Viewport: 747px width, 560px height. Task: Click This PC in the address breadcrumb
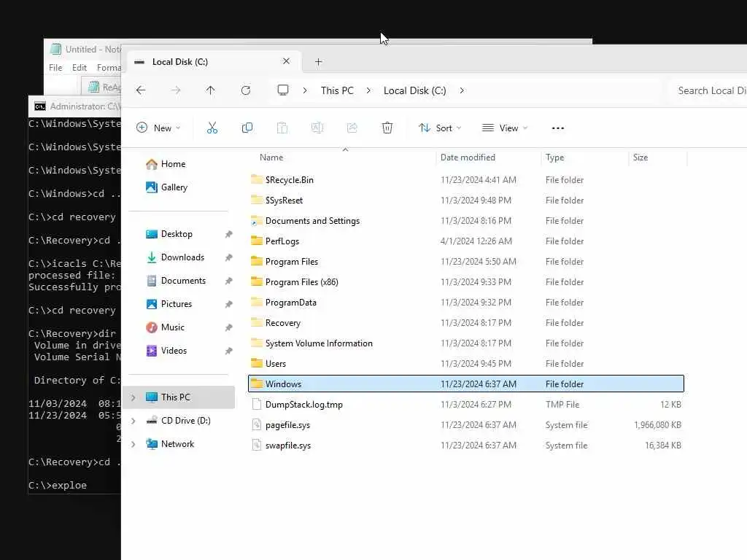[x=337, y=90]
